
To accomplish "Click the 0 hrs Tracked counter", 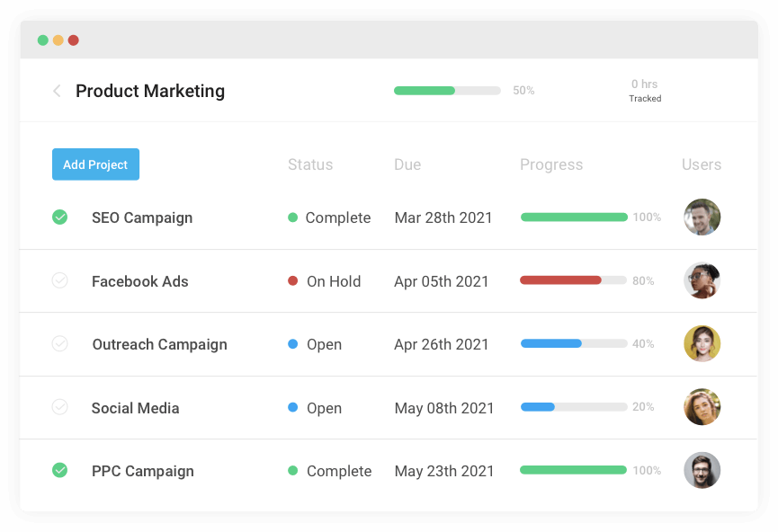I will click(645, 90).
